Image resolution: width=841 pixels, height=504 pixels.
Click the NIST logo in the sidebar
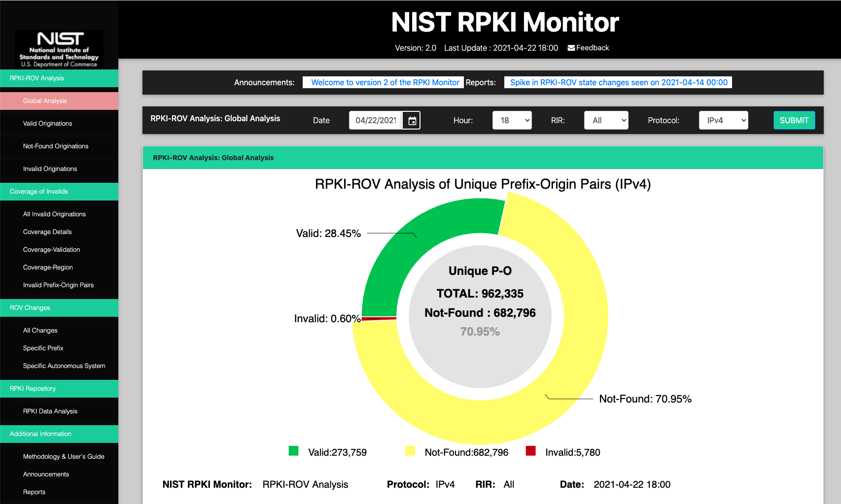coord(59,49)
